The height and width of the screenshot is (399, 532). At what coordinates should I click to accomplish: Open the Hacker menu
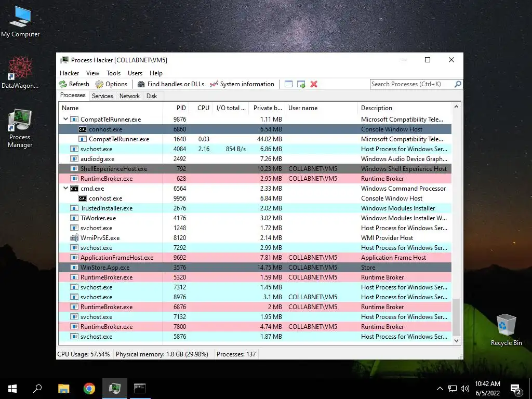tap(69, 73)
